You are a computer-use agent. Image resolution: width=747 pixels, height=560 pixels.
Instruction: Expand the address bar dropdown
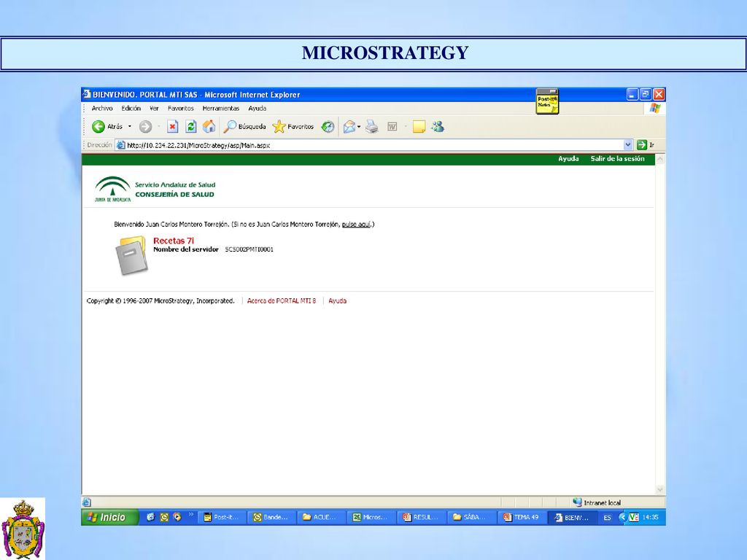click(x=628, y=145)
